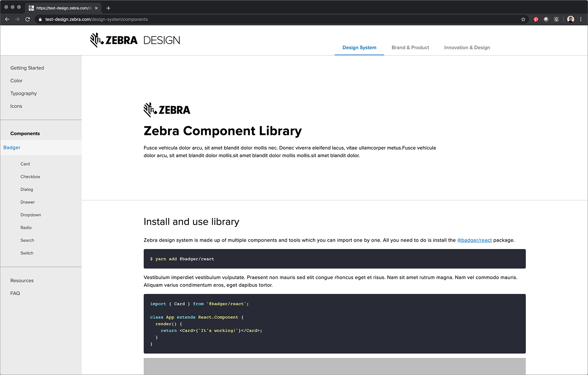
Task: Open the Color sidebar page
Action: [16, 81]
